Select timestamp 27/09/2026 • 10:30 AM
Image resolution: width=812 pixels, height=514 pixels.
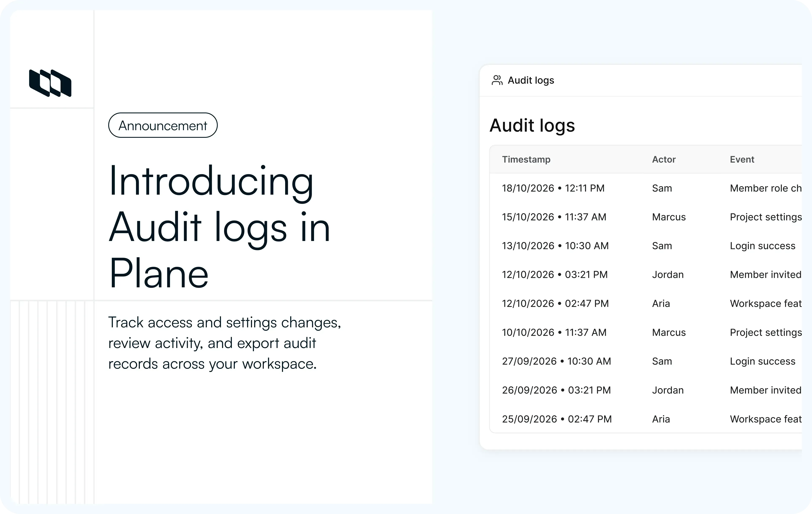pyautogui.click(x=556, y=361)
